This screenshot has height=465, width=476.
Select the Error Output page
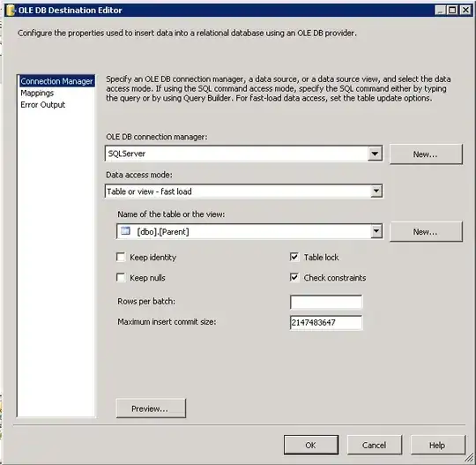pyautogui.click(x=43, y=105)
